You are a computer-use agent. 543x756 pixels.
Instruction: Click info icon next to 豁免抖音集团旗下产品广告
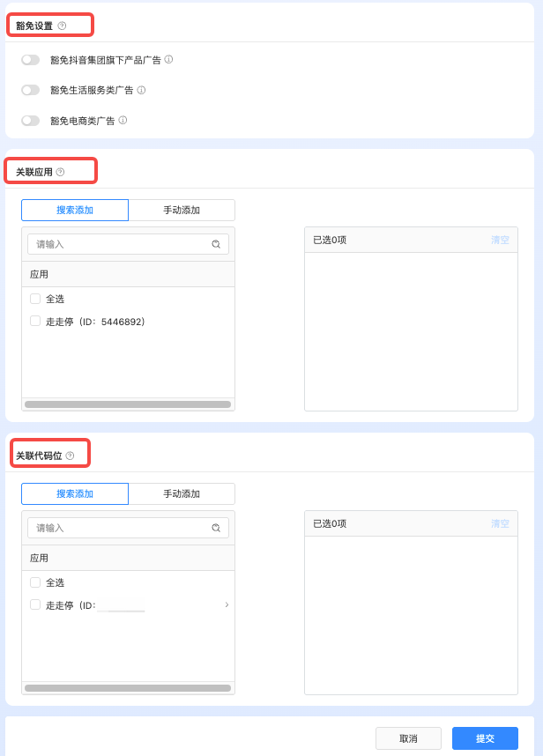(x=168, y=60)
